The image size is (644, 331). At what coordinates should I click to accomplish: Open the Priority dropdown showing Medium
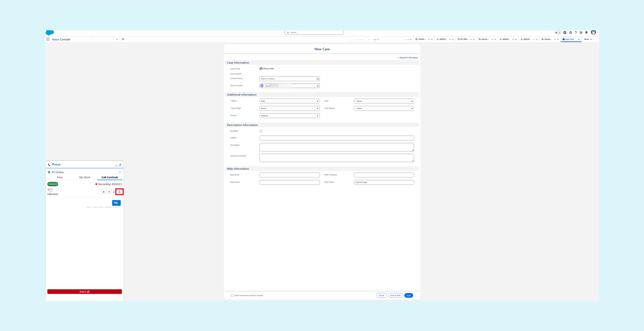(x=289, y=116)
